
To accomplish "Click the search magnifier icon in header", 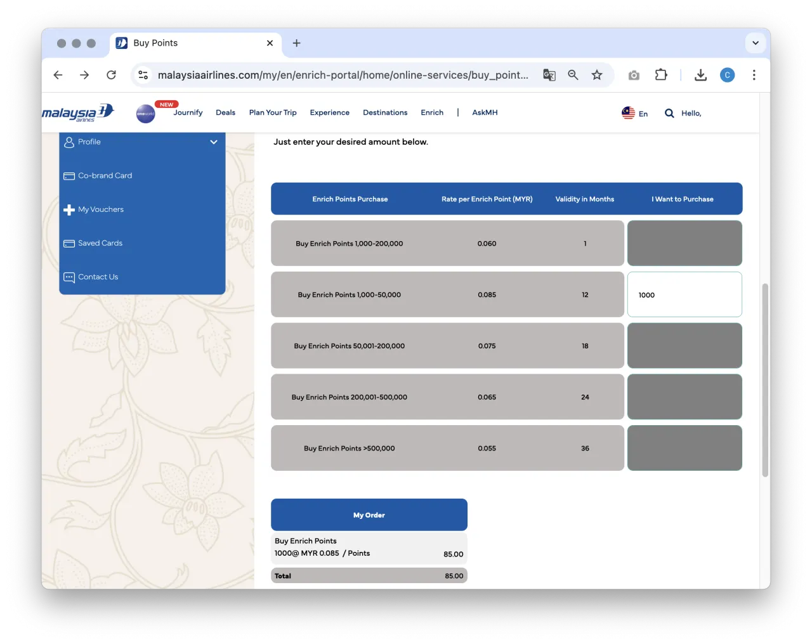I will click(669, 114).
